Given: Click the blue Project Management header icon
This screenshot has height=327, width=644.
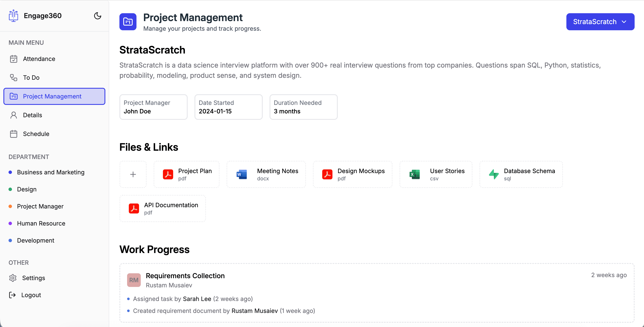Looking at the screenshot, I should pyautogui.click(x=128, y=22).
